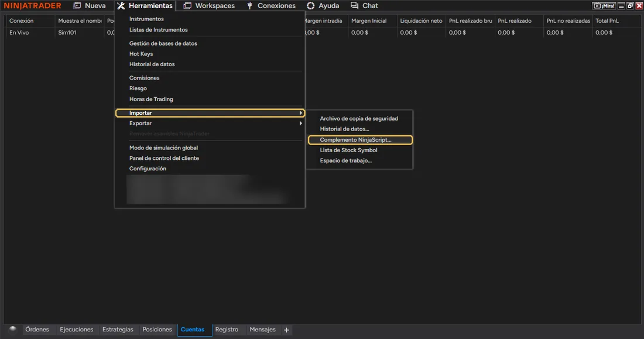The height and width of the screenshot is (339, 644).
Task: Select the Sim101 account cell
Action: click(79, 32)
